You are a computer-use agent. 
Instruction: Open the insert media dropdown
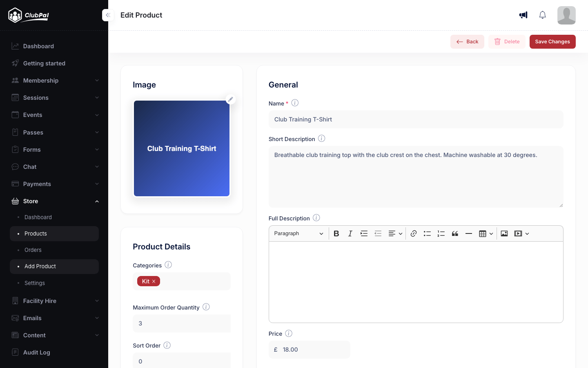pos(521,233)
